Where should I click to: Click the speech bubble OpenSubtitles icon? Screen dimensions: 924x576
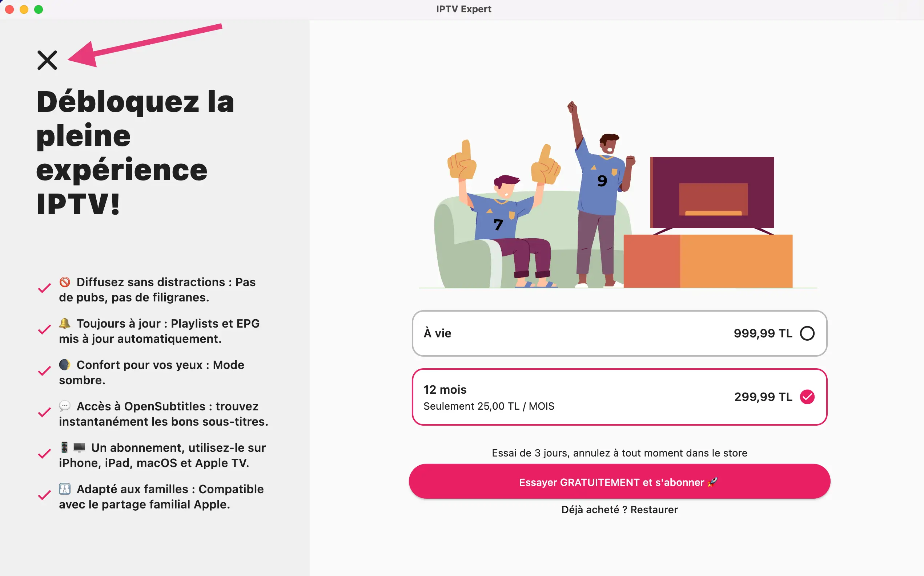[65, 405]
